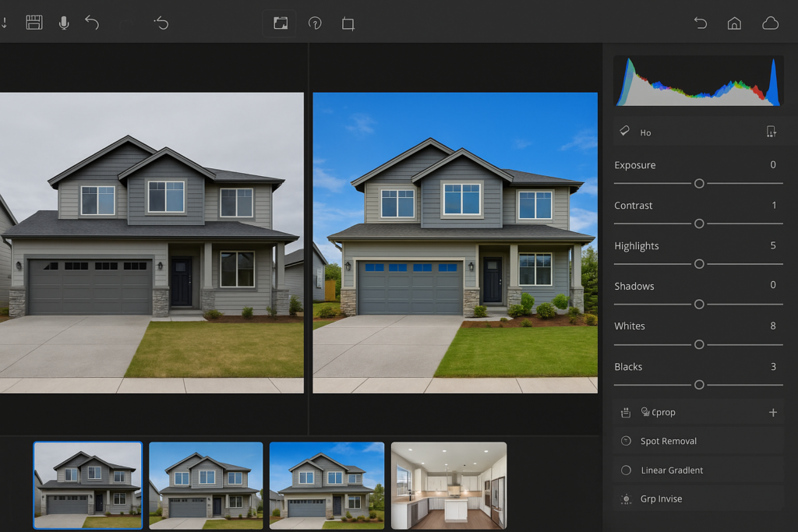Click the undo arrow at top right
Viewport: 798px width, 532px height.
[x=700, y=23]
